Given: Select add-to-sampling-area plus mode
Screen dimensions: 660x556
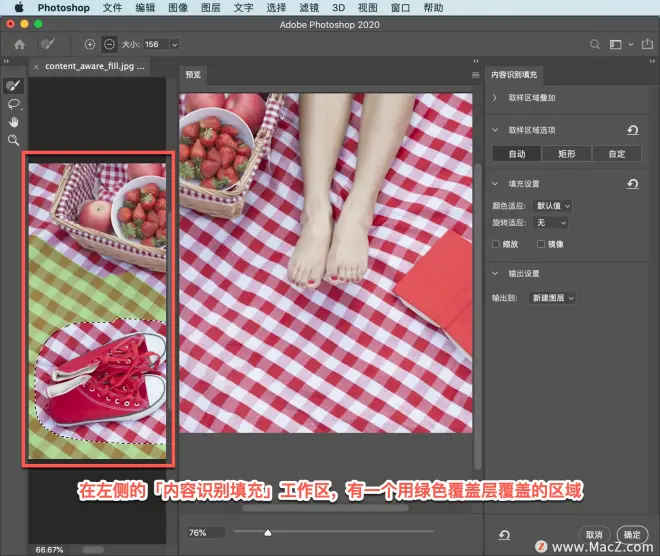Looking at the screenshot, I should click(90, 44).
